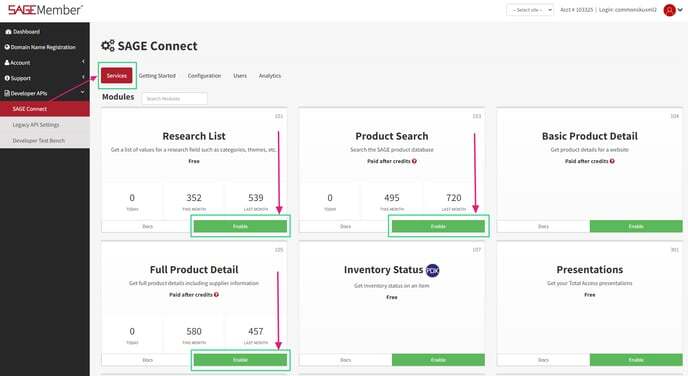This screenshot has width=688, height=376.
Task: Enable the Research List module
Action: [x=240, y=226]
